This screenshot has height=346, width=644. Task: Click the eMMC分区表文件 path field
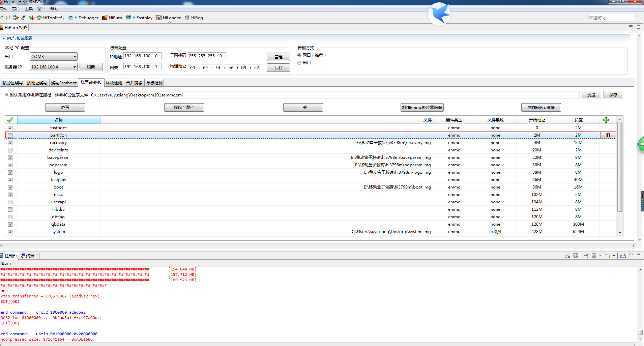[334, 95]
